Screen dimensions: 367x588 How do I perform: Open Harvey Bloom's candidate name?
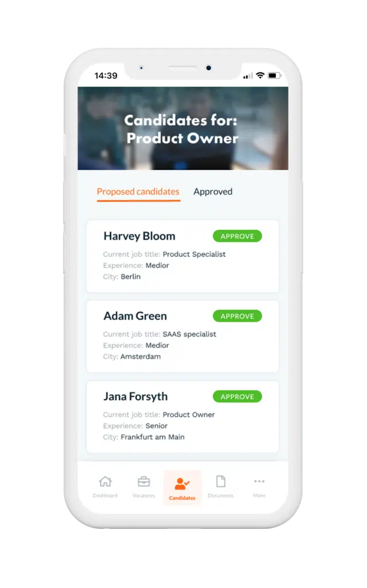tap(139, 236)
